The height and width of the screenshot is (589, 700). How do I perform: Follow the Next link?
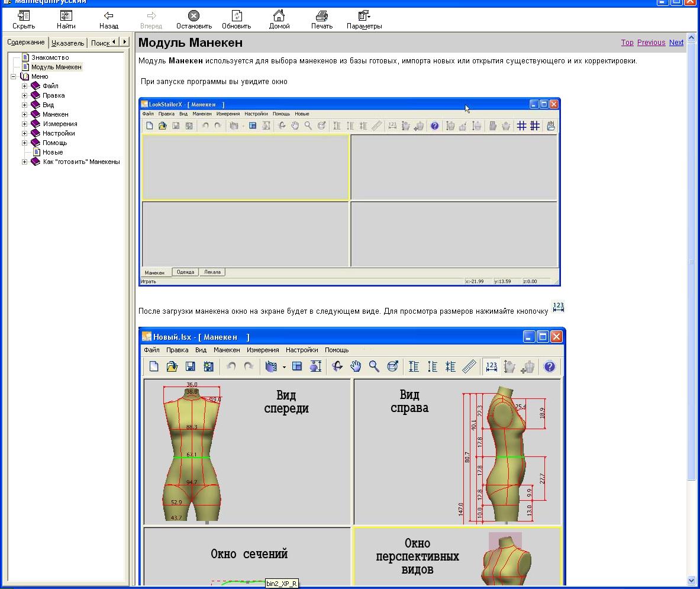pyautogui.click(x=676, y=43)
